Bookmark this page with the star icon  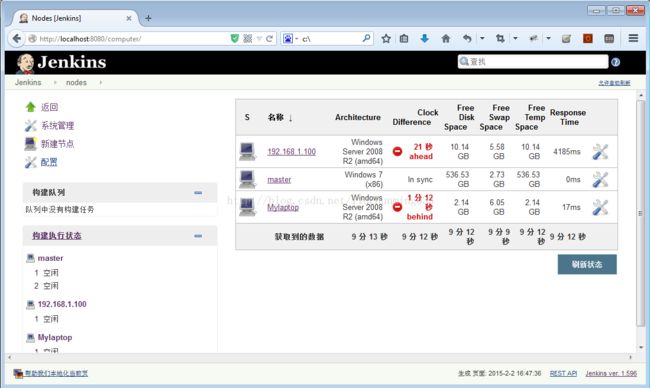click(x=386, y=39)
